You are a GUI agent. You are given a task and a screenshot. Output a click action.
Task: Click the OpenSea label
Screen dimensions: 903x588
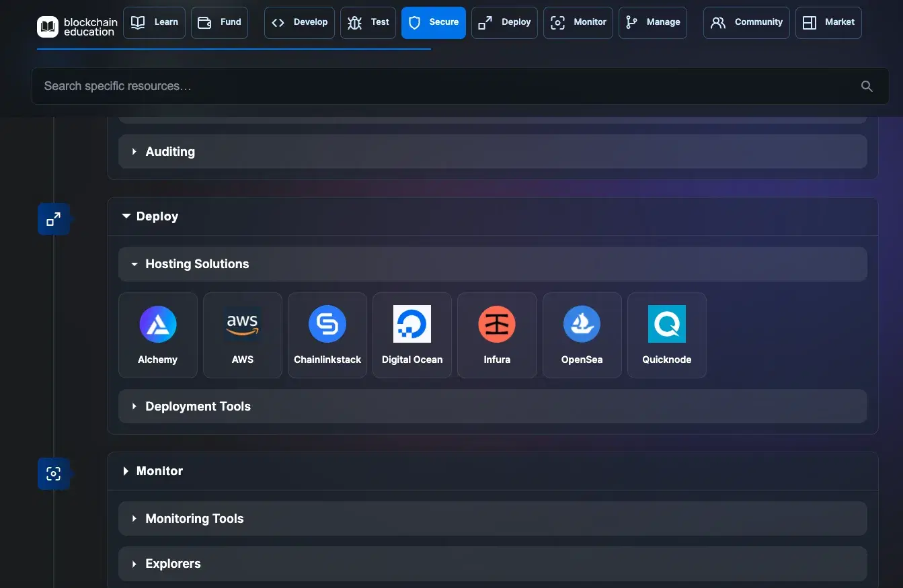coord(582,360)
